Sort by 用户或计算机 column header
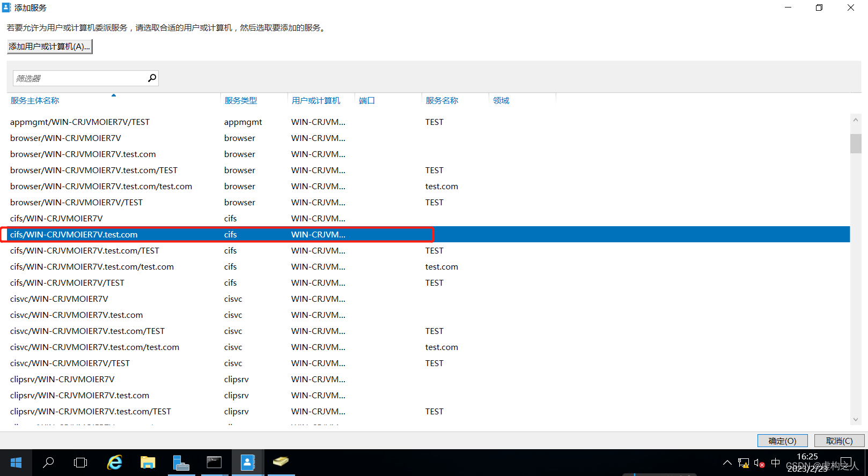Viewport: 868px width, 476px height. (x=316, y=100)
